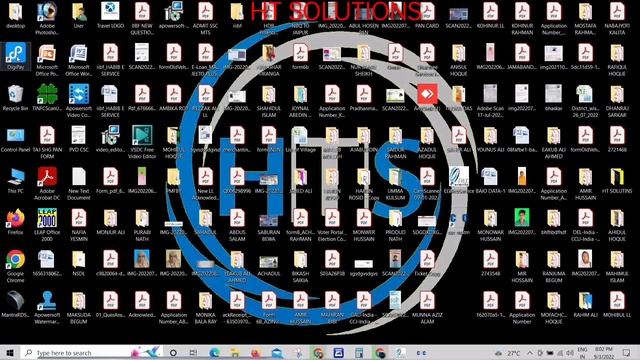The width and height of the screenshot is (640, 360).
Task: Open the DHANRAJ SARKAR folder
Action: click(x=617, y=100)
